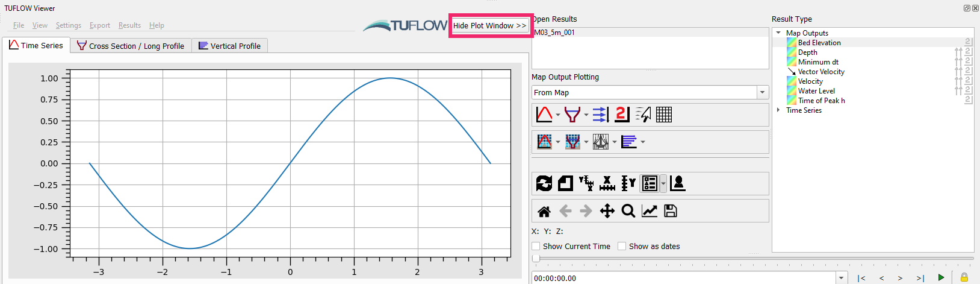Select the pan tool with four arrows
The image size is (980, 284).
click(x=607, y=211)
